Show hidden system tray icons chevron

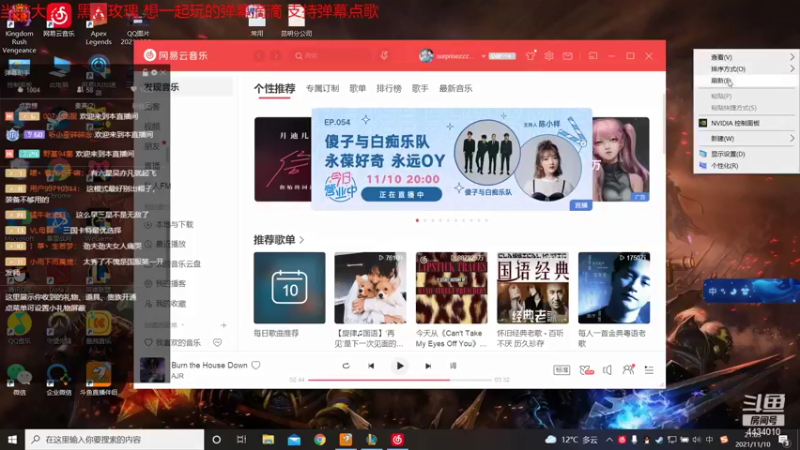coord(609,439)
